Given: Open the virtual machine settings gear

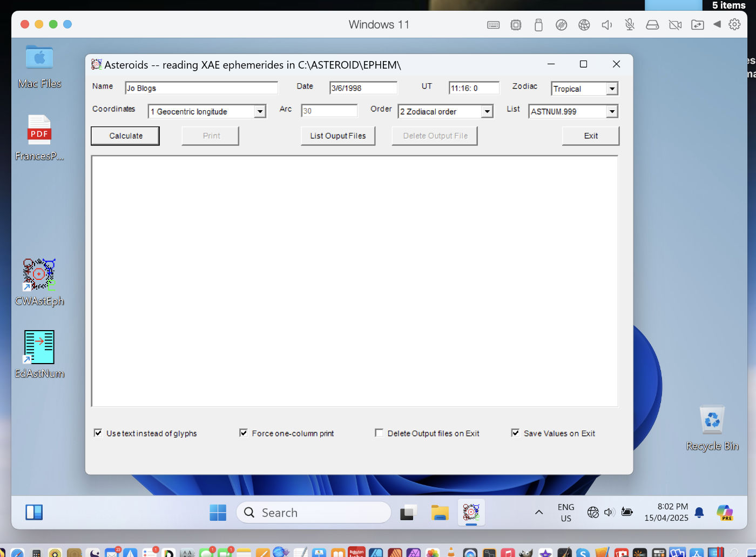Looking at the screenshot, I should pyautogui.click(x=734, y=24).
